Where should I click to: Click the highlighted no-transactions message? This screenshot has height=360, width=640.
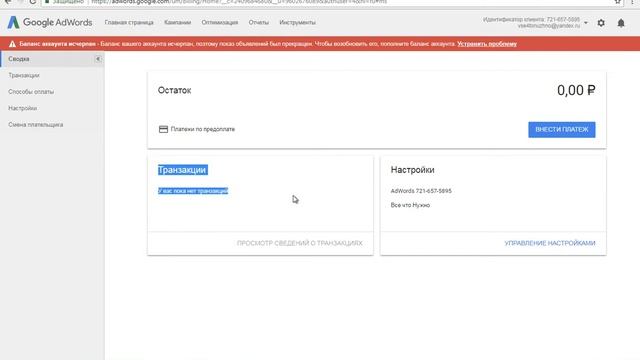click(x=193, y=191)
